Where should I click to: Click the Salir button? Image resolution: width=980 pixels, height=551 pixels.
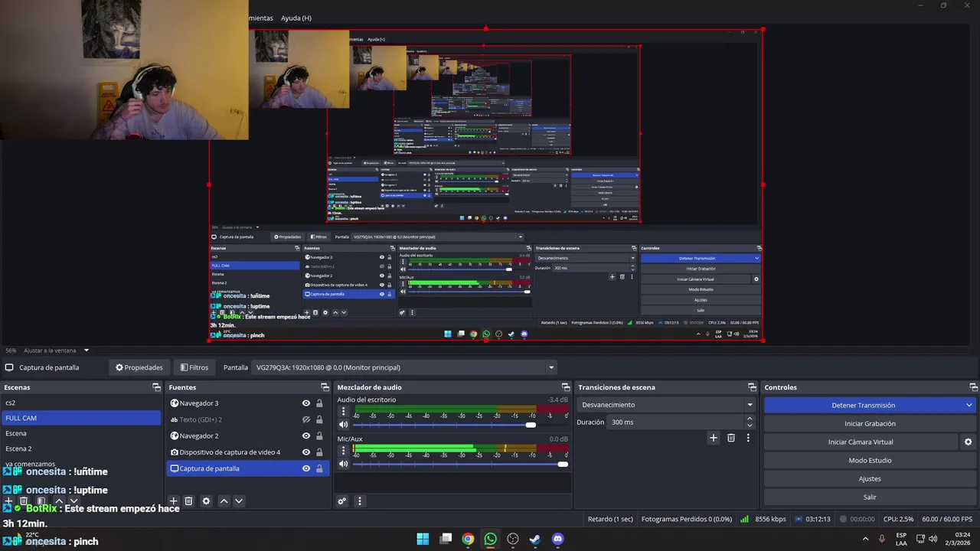(x=870, y=497)
